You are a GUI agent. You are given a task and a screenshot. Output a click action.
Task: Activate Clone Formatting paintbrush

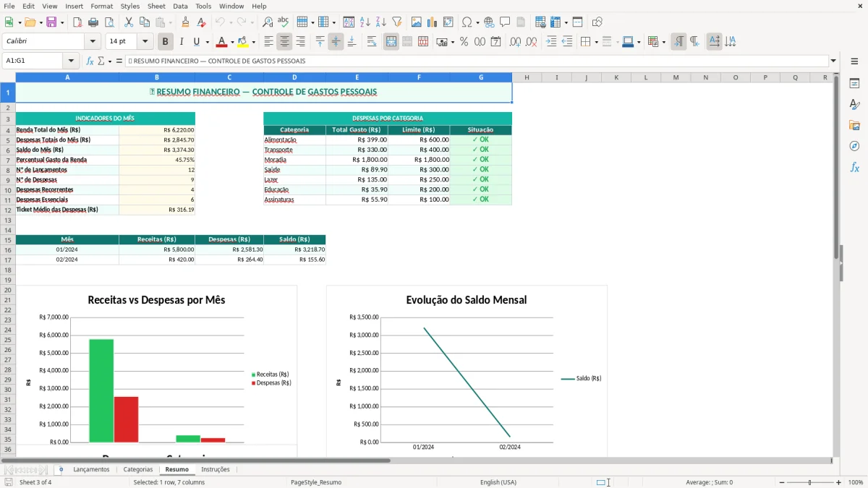click(185, 22)
